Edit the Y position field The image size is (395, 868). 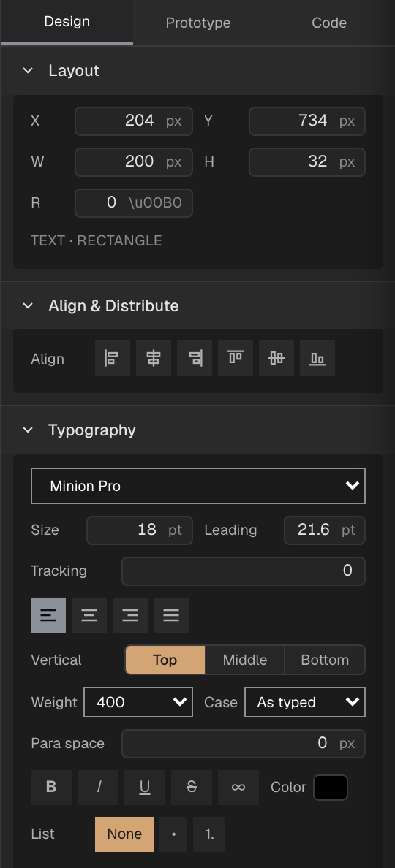(x=307, y=121)
